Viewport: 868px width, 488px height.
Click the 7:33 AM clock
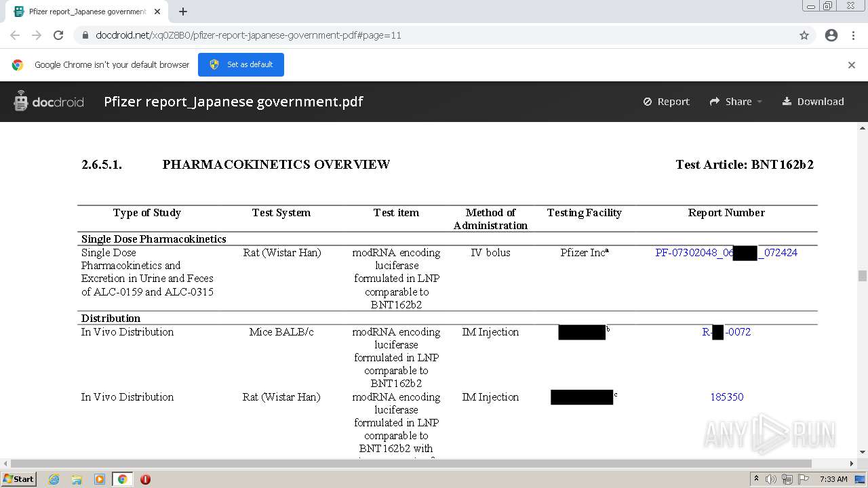(x=833, y=479)
